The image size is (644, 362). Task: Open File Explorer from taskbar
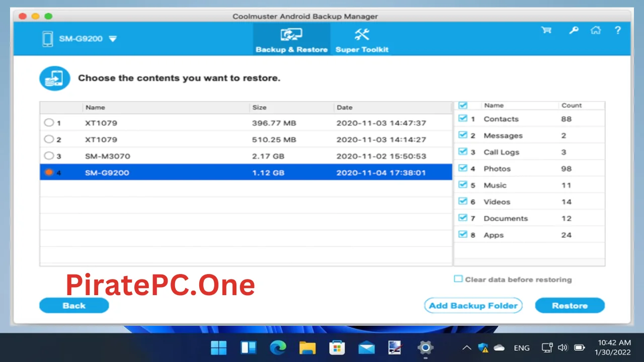point(307,347)
